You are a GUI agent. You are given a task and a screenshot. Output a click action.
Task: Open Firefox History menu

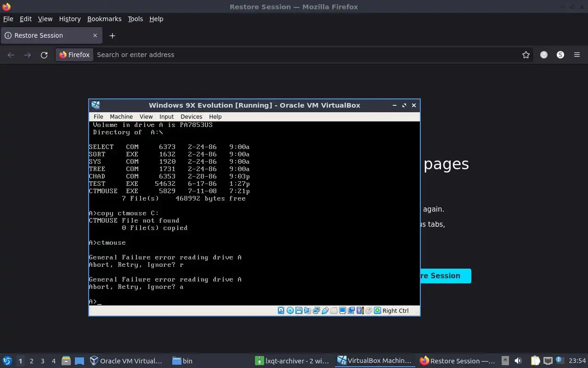click(x=70, y=19)
